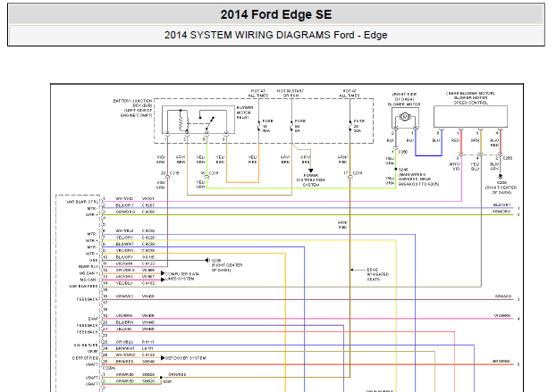
Task: Click the 'VIO/BRN 4' off-page reference at right edge
Action: [x=507, y=317]
